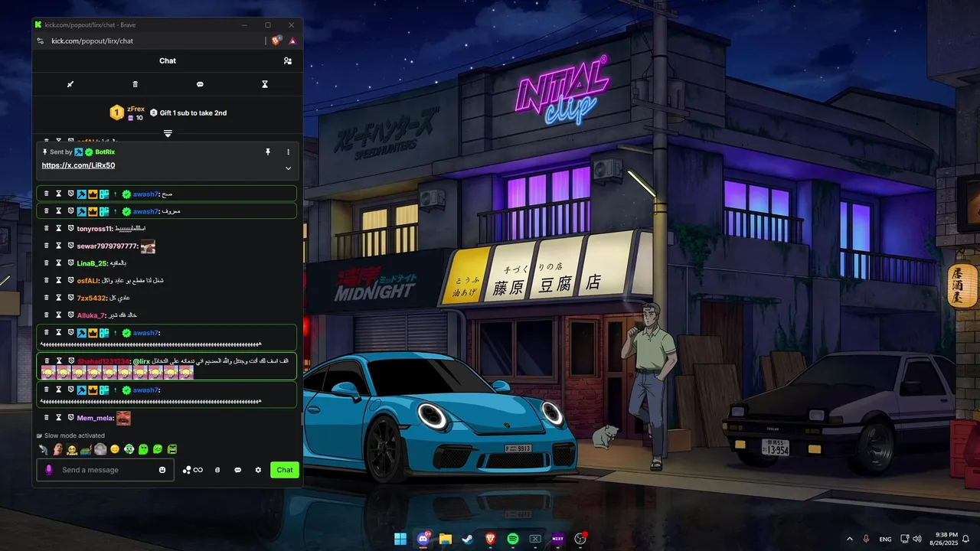Screen dimensions: 980x551
Task: Click the username sewar7979797777
Action: click(106, 246)
